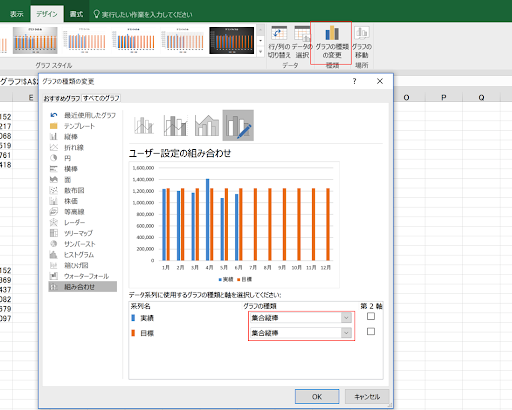Click the OK button
The height and width of the screenshot is (410, 512).
(x=317, y=397)
